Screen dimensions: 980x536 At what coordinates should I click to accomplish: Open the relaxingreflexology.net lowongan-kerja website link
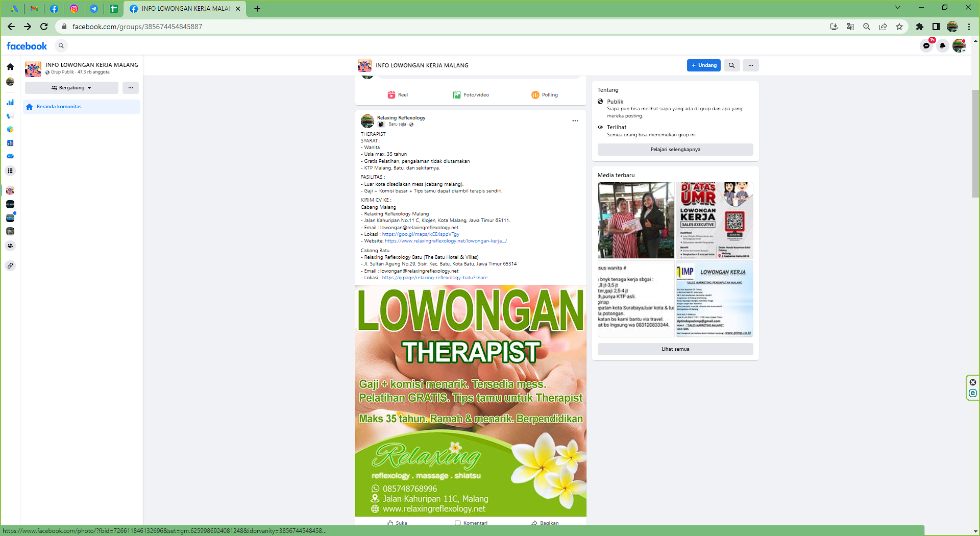[446, 241]
